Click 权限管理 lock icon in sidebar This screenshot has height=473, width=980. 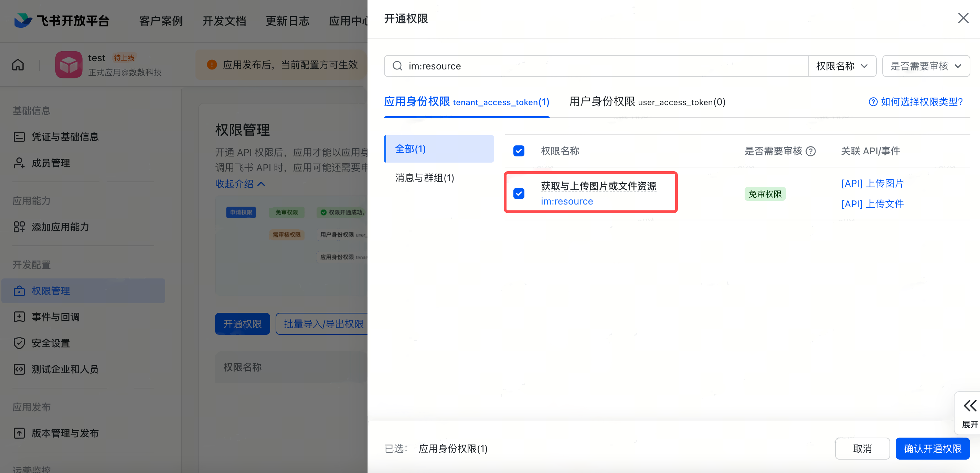point(19,291)
